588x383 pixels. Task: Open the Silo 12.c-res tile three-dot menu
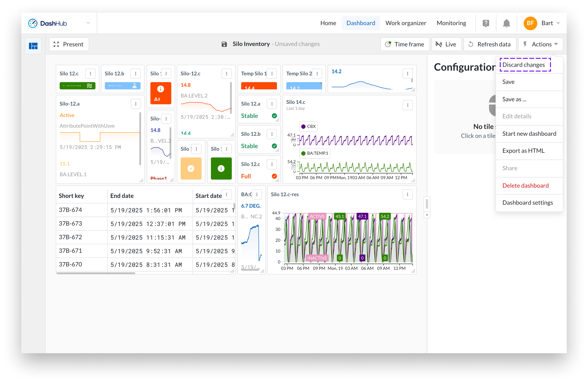click(x=407, y=194)
